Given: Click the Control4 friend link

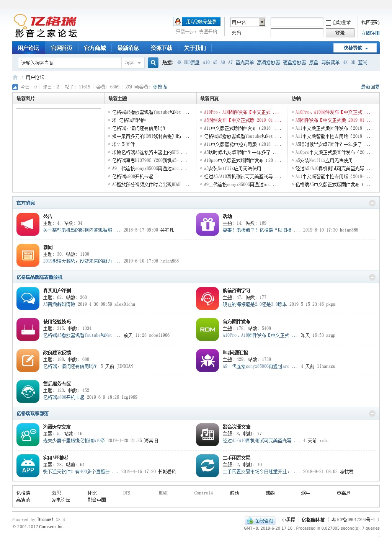Looking at the screenshot, I should [x=203, y=493].
